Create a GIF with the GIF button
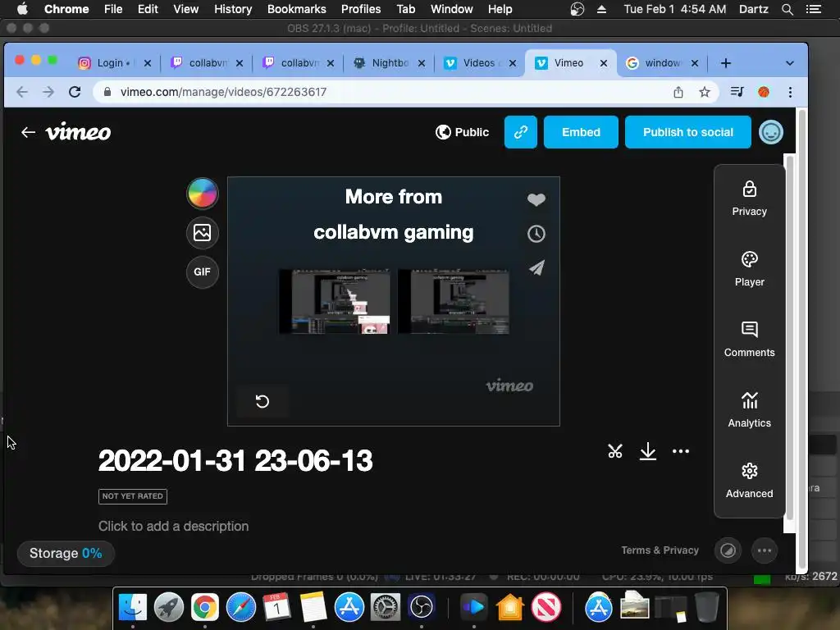This screenshot has height=630, width=840. [x=202, y=272]
